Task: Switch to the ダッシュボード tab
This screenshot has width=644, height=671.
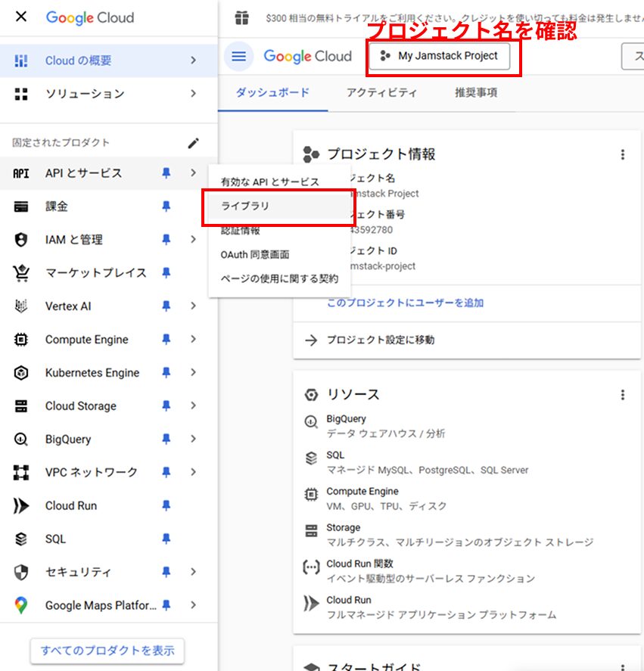Action: (272, 93)
